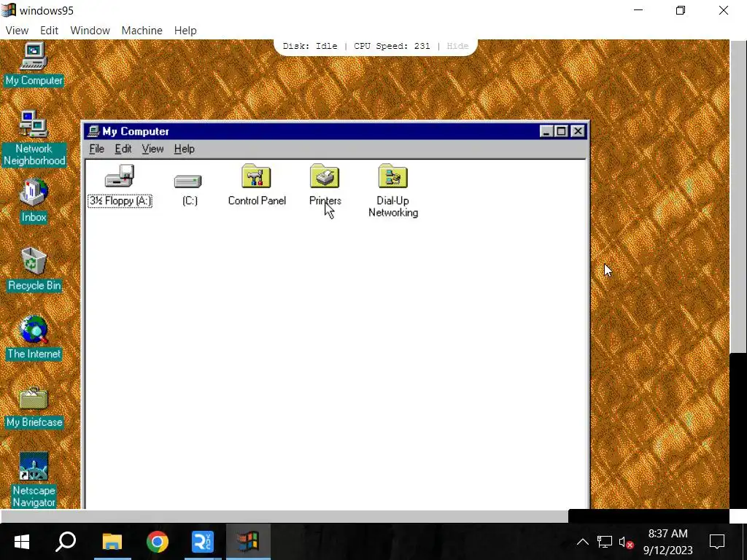Image resolution: width=747 pixels, height=560 pixels.
Task: Open the host app Edit menu
Action: pyautogui.click(x=49, y=31)
